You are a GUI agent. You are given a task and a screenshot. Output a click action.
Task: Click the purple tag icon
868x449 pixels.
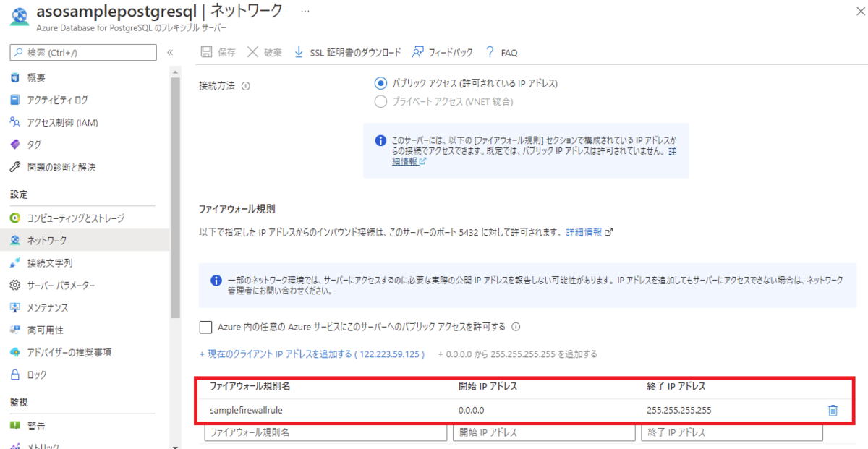(x=15, y=145)
